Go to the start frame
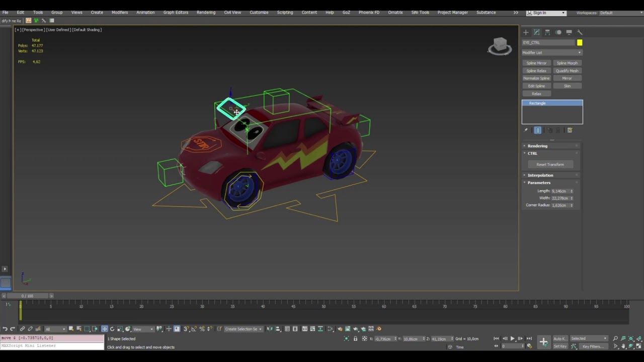 click(496, 338)
